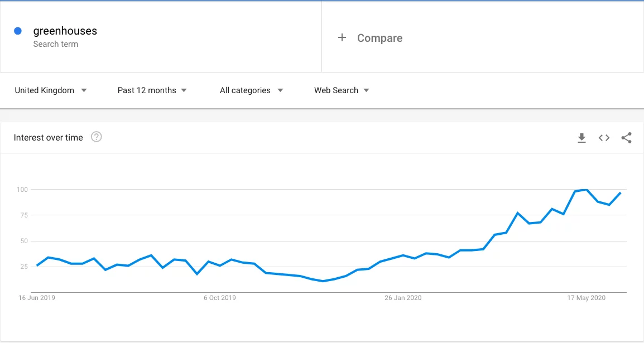
Task: Click the Interest over time panel heading
Action: pyautogui.click(x=48, y=137)
